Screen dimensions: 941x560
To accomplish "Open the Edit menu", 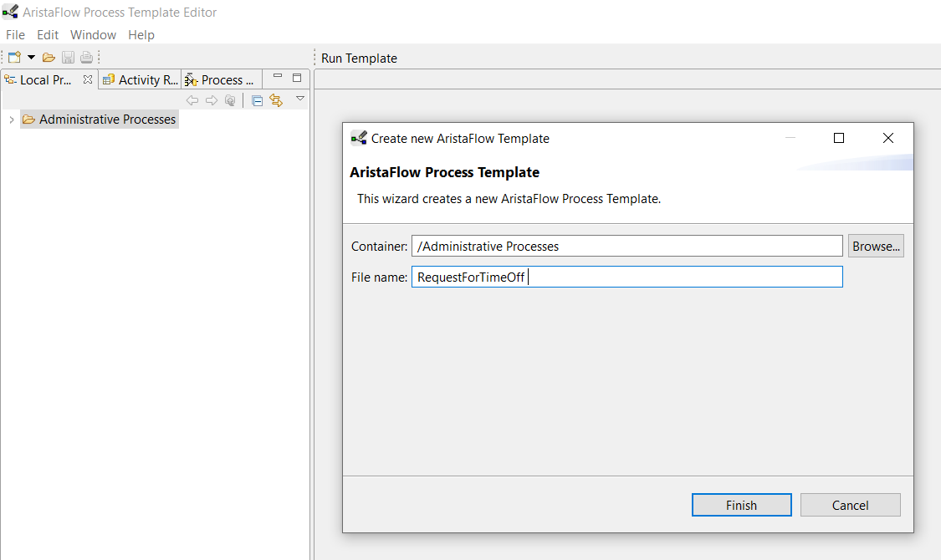I will (x=48, y=35).
